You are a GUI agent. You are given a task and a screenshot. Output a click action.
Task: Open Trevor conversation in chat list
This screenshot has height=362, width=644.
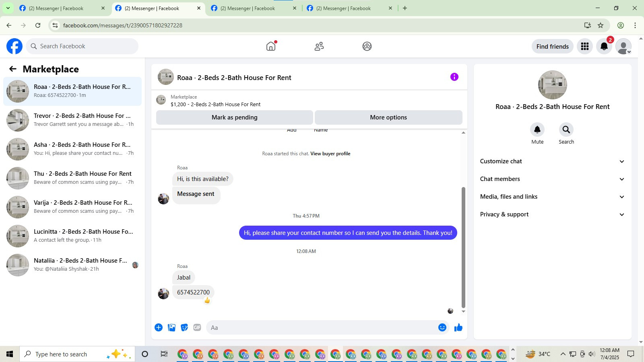point(72,120)
